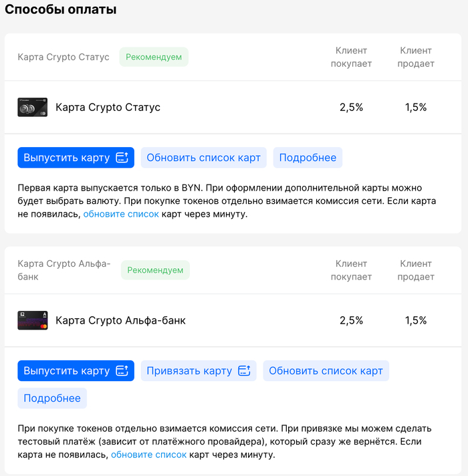
Task: Select the Карта Crypto Альфа-банк row title
Action: click(x=120, y=320)
